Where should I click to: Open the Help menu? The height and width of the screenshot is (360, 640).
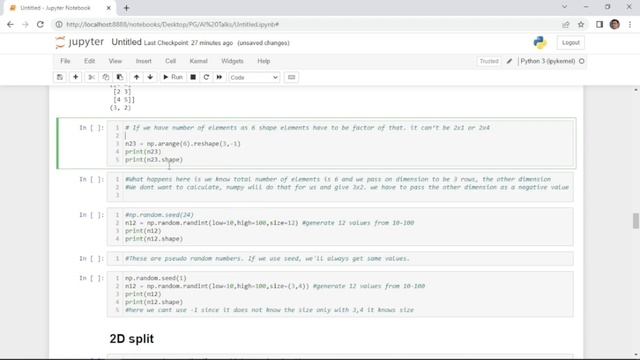(264, 61)
